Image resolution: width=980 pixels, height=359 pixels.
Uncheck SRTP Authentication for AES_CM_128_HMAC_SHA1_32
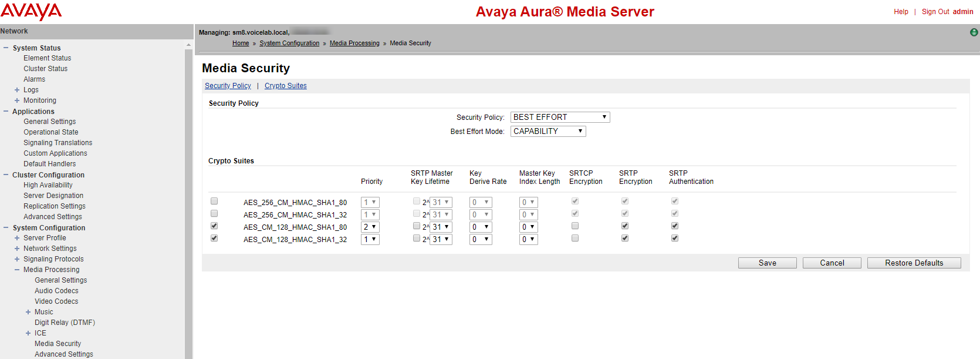675,238
